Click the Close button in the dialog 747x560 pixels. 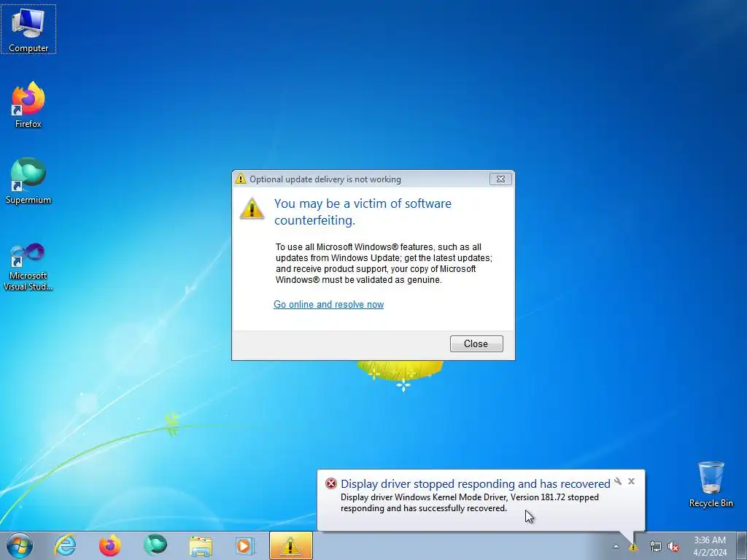tap(476, 344)
